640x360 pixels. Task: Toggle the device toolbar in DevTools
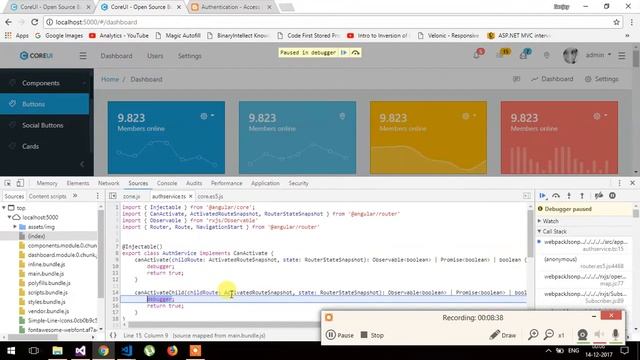click(20, 183)
